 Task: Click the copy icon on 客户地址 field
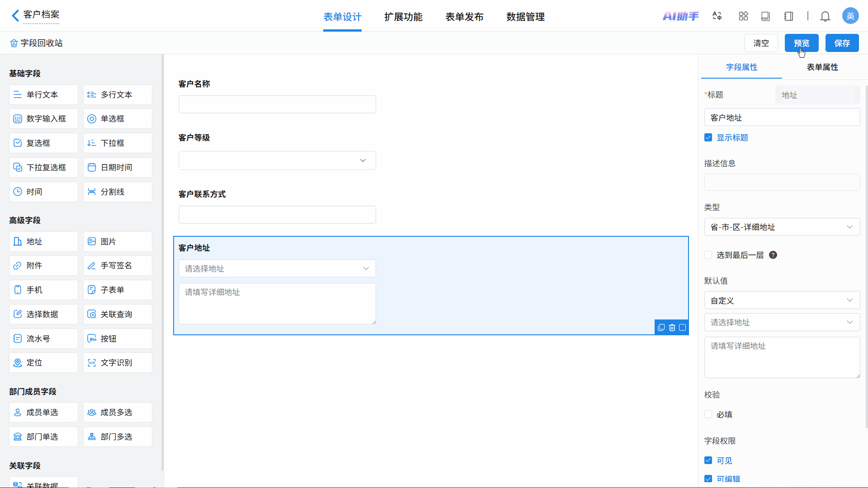coord(661,328)
